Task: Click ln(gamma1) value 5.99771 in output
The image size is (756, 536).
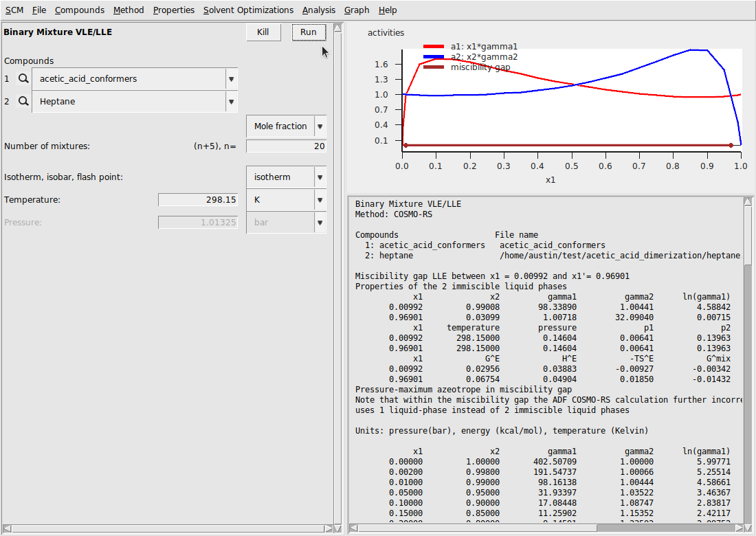Action: [x=713, y=462]
